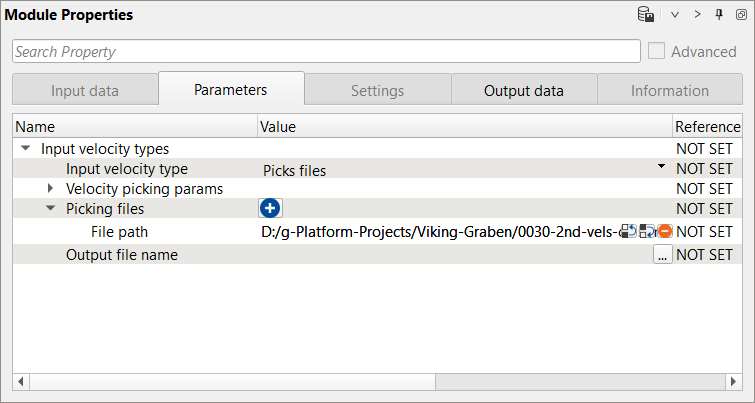Pin the Module Properties panel
Viewport: 755px width, 403px height.
[718, 15]
